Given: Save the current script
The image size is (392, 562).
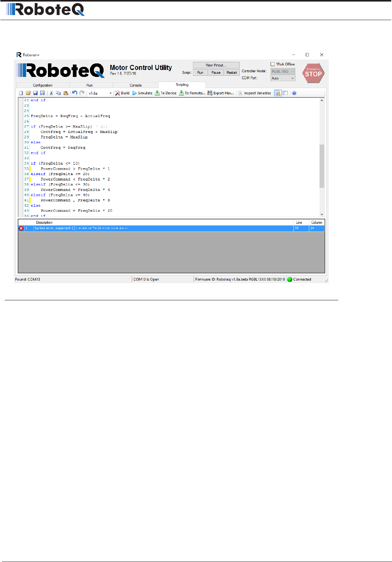Looking at the screenshot, I should (x=35, y=93).
